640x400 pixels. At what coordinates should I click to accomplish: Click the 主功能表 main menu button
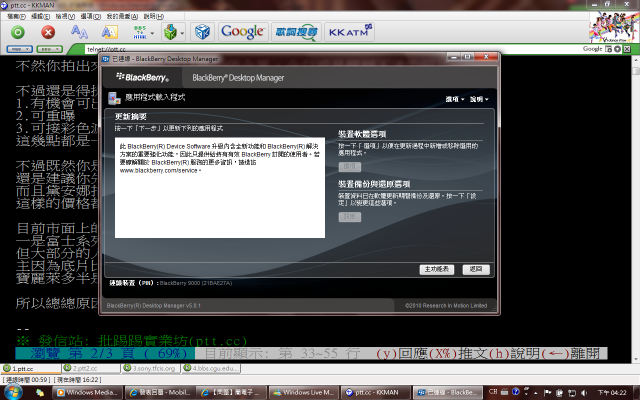click(x=437, y=269)
